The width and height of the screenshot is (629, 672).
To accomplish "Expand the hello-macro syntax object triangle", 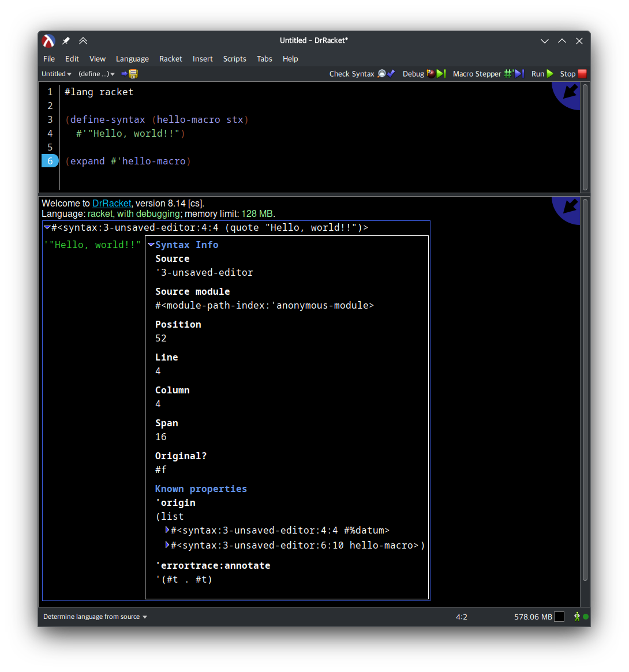I will (167, 545).
